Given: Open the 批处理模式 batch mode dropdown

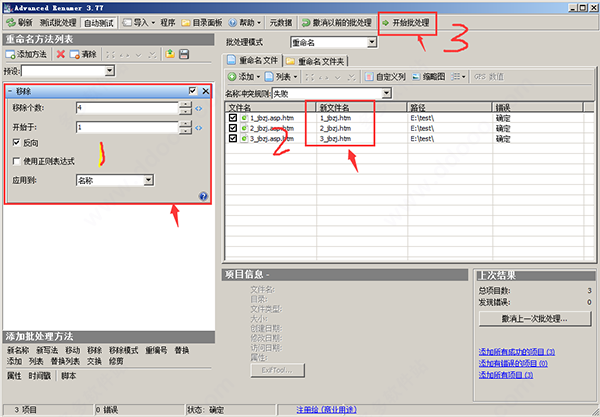Looking at the screenshot, I should click(372, 42).
